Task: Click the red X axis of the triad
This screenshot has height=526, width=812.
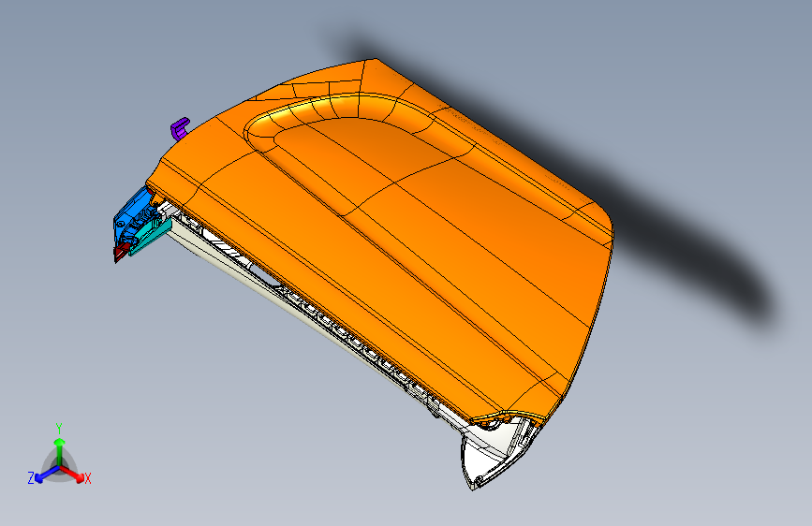Action: coord(72,473)
